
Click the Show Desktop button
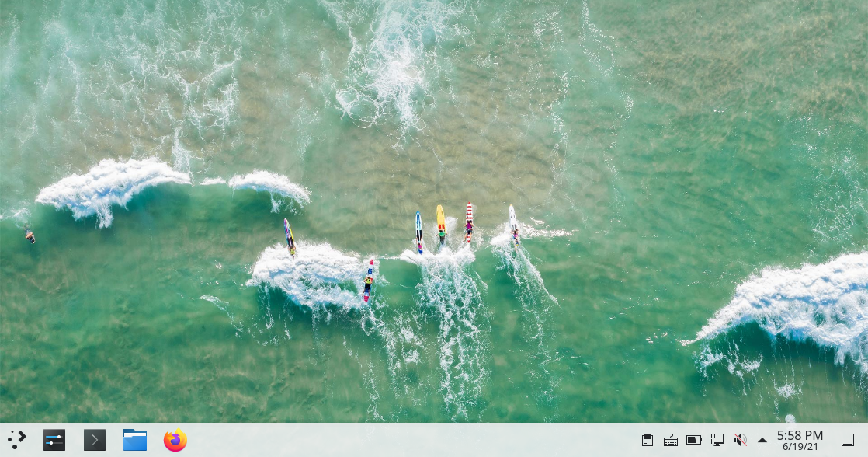click(848, 440)
